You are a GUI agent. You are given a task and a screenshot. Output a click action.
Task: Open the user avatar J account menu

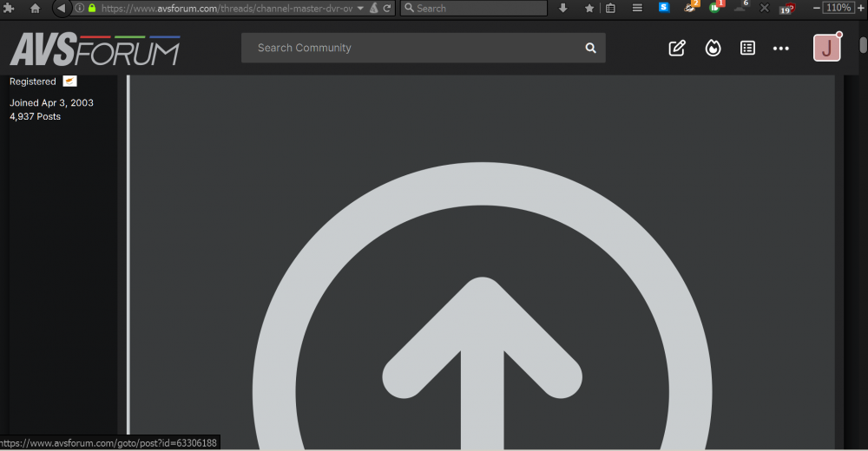click(827, 48)
